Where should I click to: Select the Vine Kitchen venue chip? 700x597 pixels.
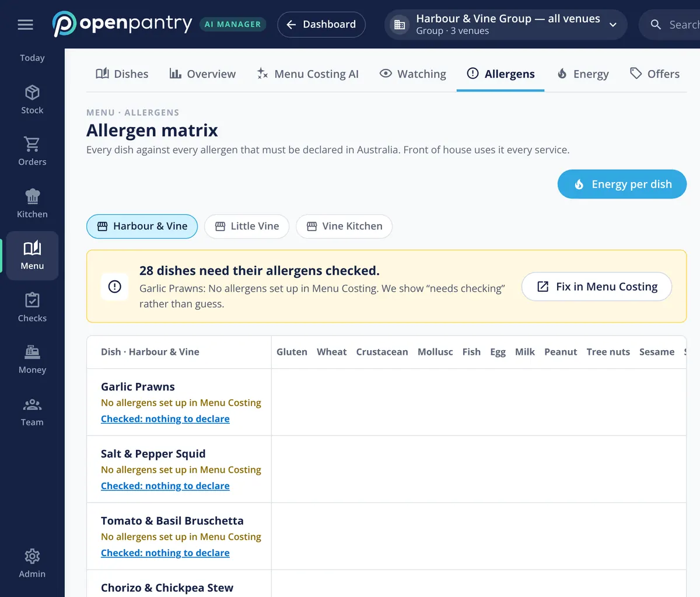(x=344, y=226)
